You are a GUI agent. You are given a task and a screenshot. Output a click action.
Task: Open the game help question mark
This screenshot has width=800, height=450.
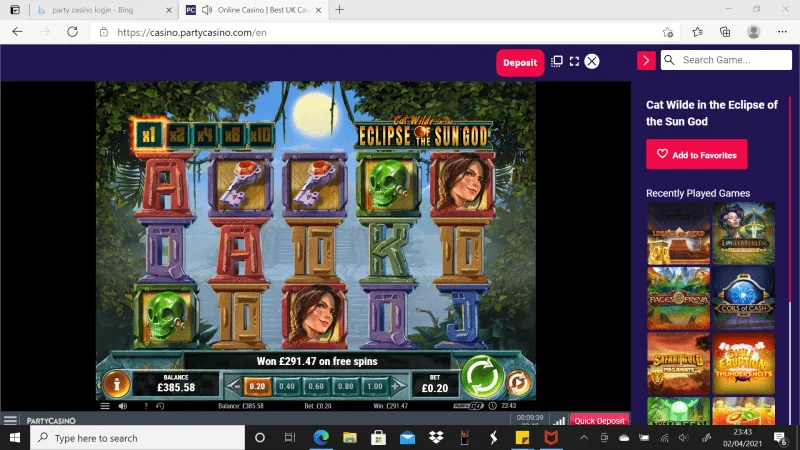tap(145, 406)
